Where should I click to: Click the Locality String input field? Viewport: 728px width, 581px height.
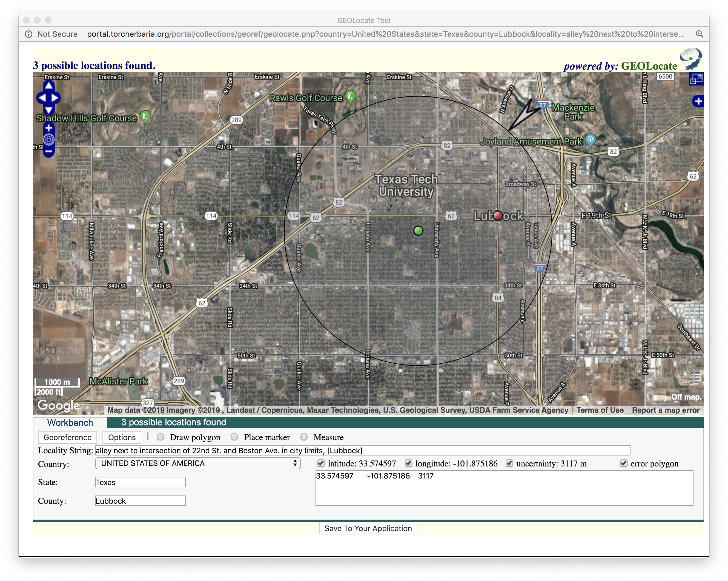363,451
